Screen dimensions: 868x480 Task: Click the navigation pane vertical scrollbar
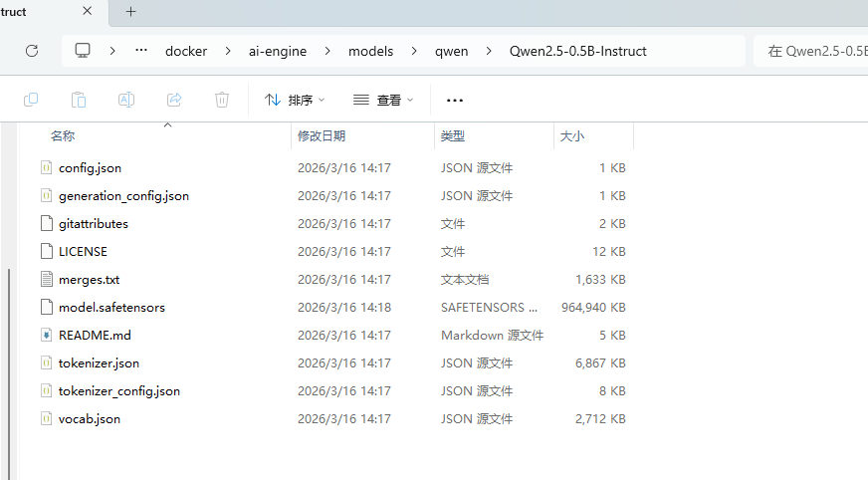pos(9,373)
